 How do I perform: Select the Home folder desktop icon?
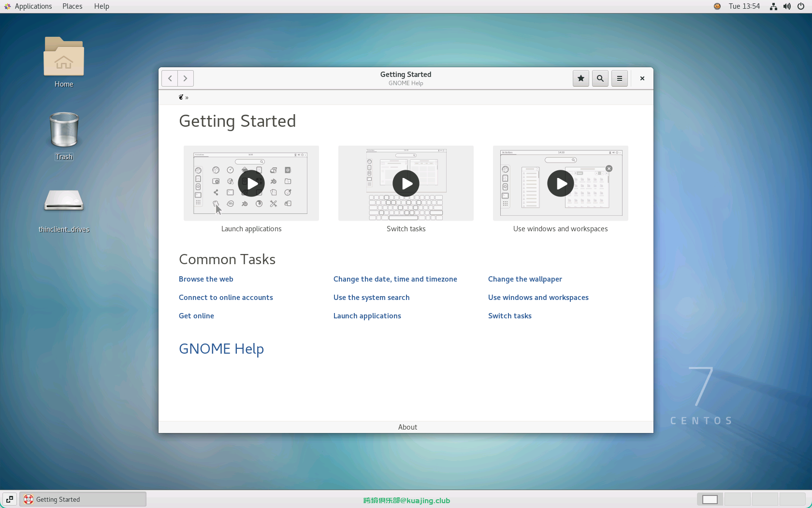click(64, 62)
